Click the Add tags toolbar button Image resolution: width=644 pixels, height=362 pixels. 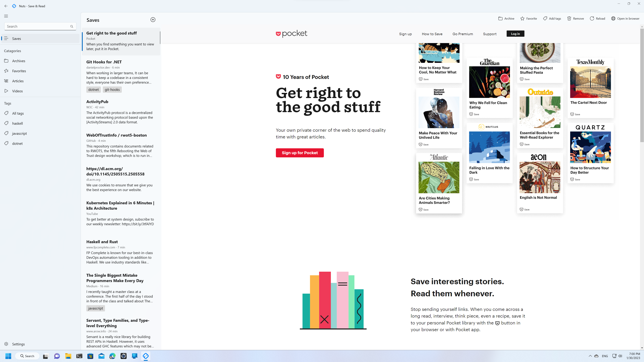[552, 18]
